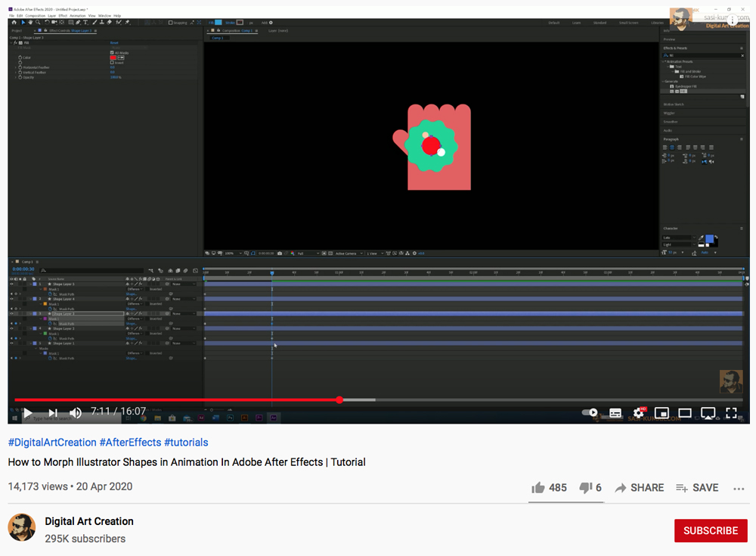The height and width of the screenshot is (556, 756).
Task: Hide Shape Layer 5 visibility eye
Action: [11, 284]
